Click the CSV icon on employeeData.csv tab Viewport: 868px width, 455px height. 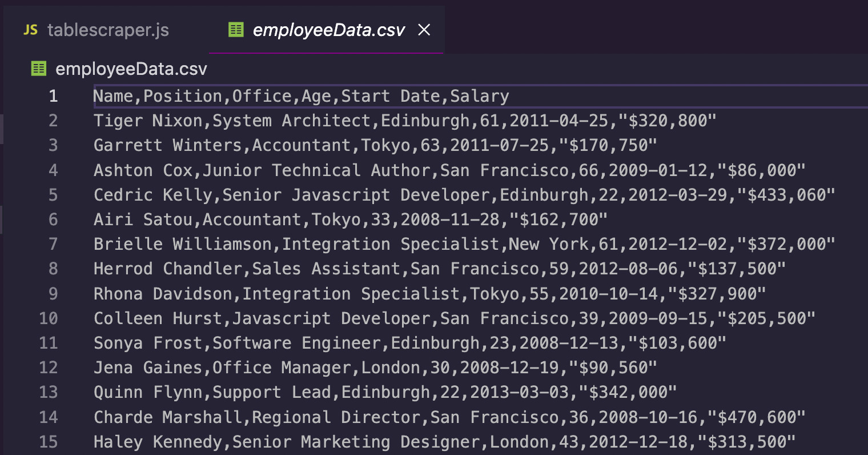click(x=235, y=30)
